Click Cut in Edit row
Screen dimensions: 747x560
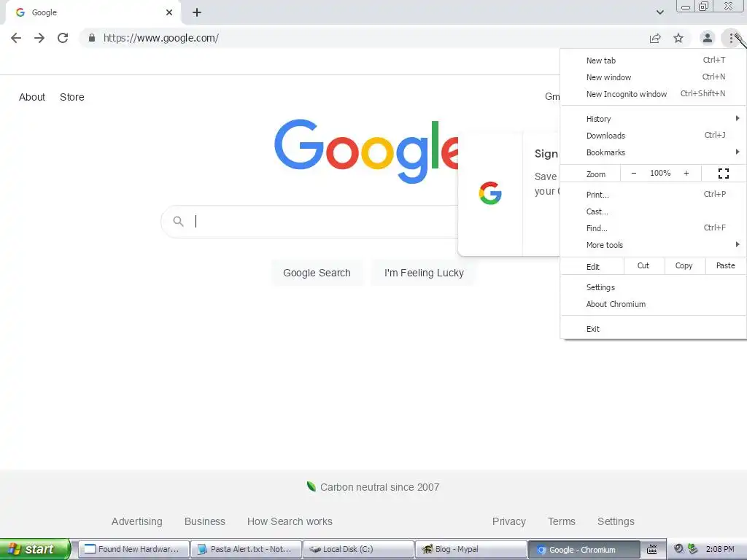click(x=643, y=265)
